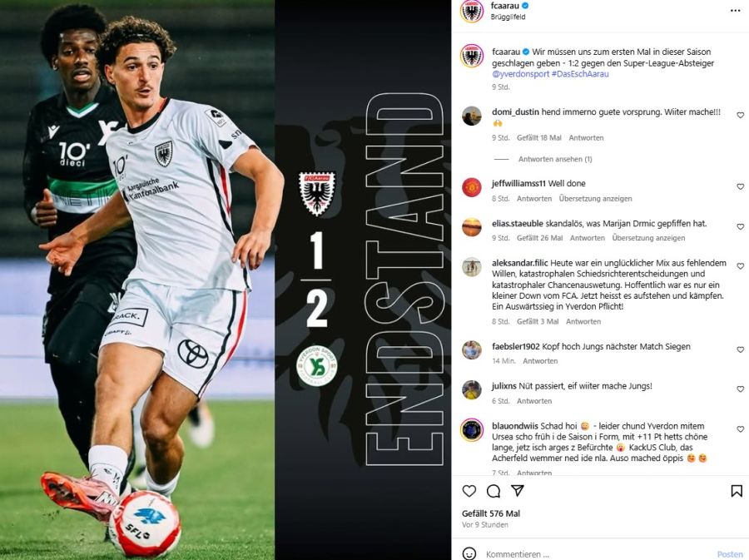Screen dimensions: 749x560
Task: Open blauondwiis's profile avatar
Action: pos(472,429)
